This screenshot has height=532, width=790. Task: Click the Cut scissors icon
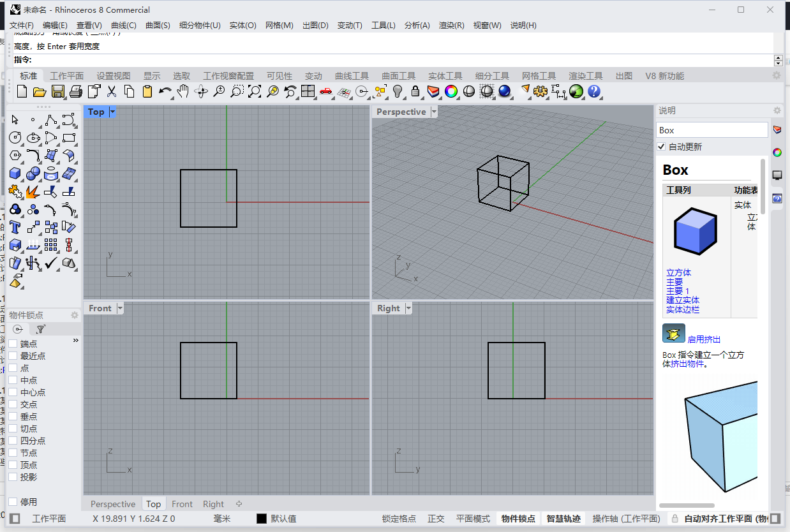click(x=112, y=91)
